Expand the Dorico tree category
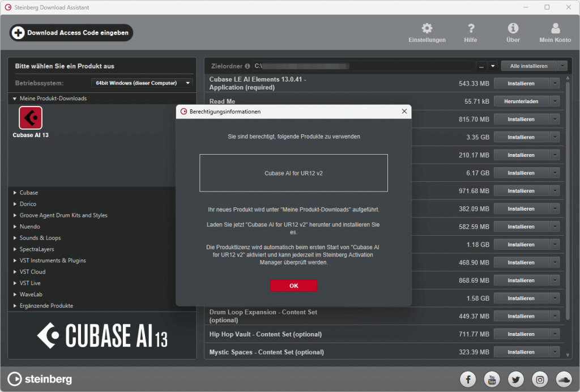The width and height of the screenshot is (580, 392). (x=15, y=204)
